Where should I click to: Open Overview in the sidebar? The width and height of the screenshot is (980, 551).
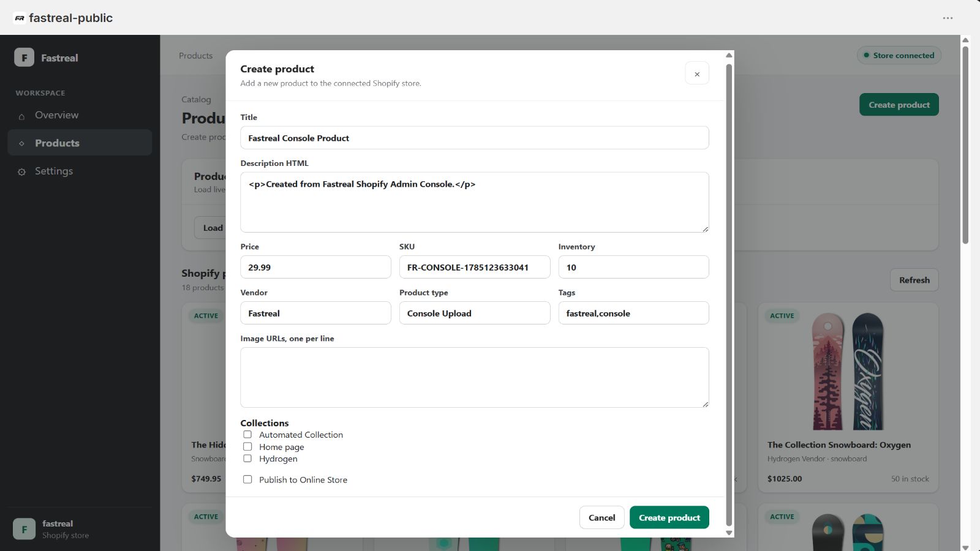(x=80, y=115)
